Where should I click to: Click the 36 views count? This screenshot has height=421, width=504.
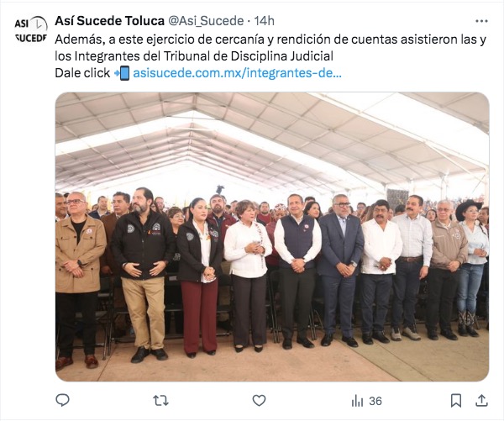tap(375, 401)
